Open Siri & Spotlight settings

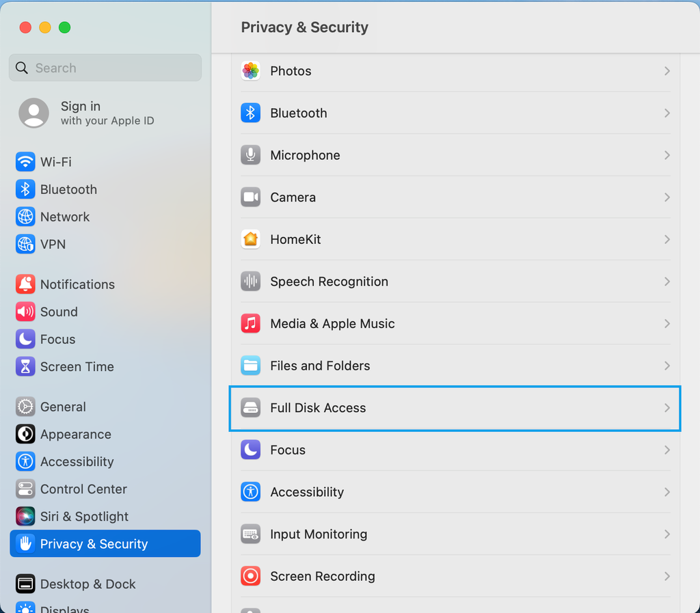click(83, 517)
